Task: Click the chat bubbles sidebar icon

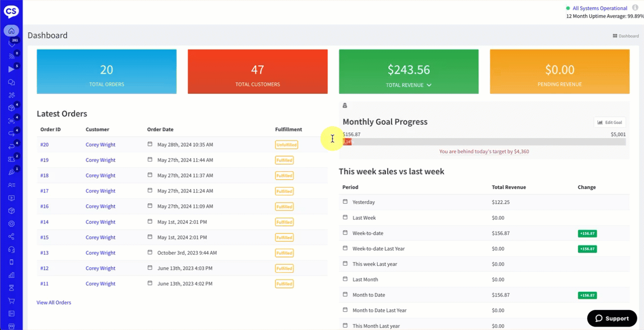Action: pos(11,82)
